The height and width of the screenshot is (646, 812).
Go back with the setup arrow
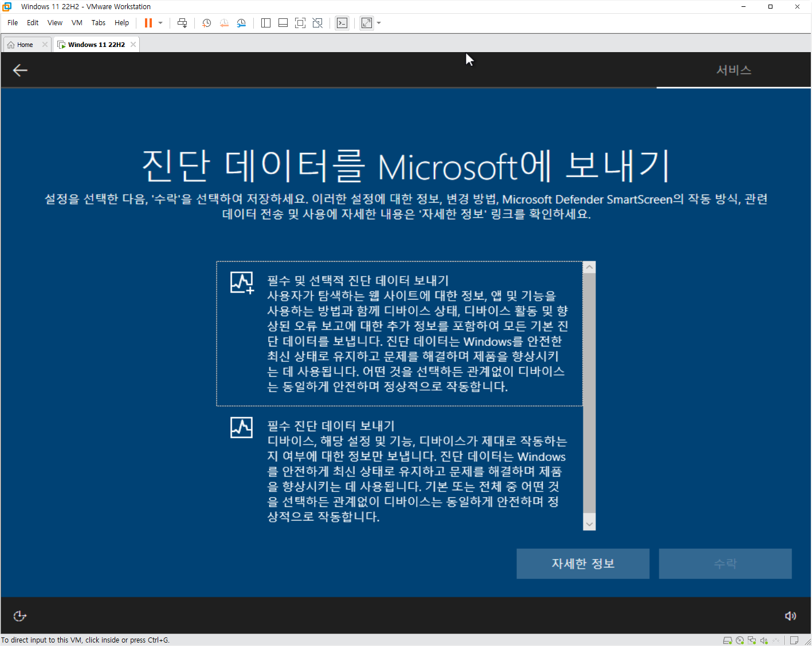[x=20, y=70]
